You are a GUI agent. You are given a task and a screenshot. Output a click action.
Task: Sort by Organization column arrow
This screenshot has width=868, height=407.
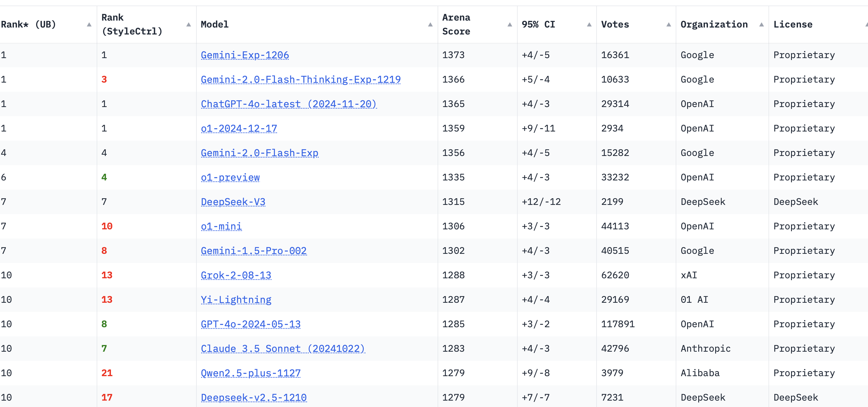click(761, 25)
